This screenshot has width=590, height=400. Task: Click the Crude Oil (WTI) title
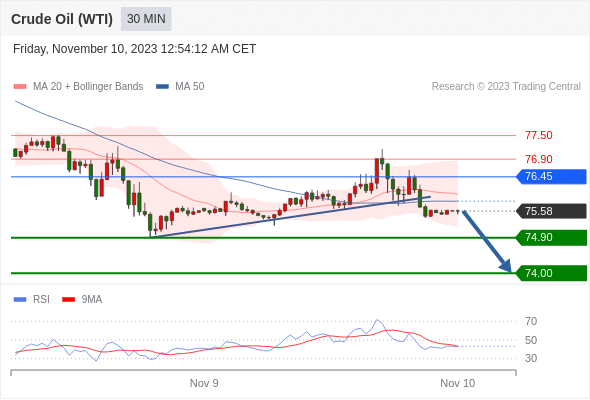pos(62,19)
